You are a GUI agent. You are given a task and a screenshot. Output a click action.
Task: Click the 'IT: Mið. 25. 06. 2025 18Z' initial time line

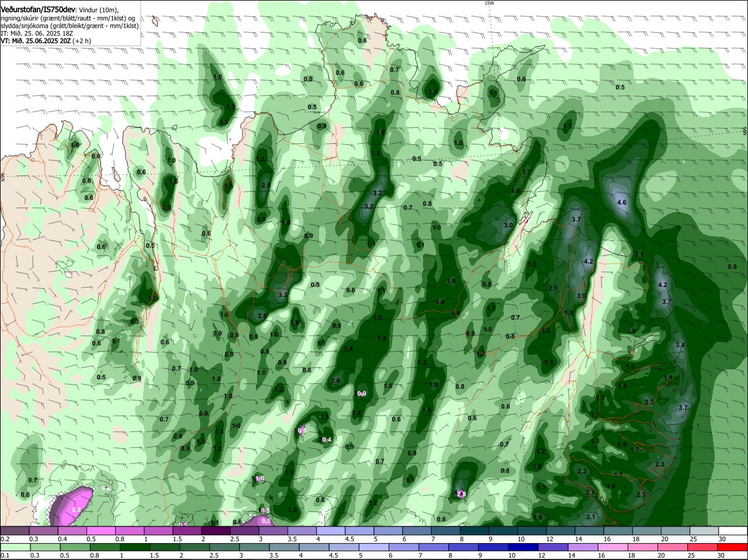(x=37, y=33)
